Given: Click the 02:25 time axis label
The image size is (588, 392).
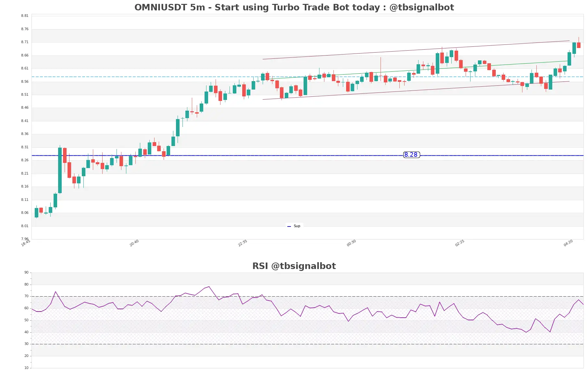Looking at the screenshot, I should (460, 243).
